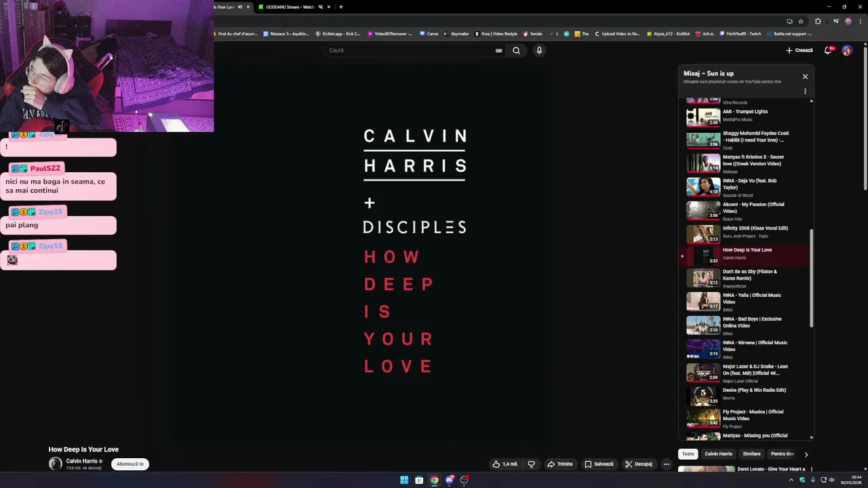The width and height of the screenshot is (868, 488).
Task: Open a new browser tab
Action: [340, 7]
